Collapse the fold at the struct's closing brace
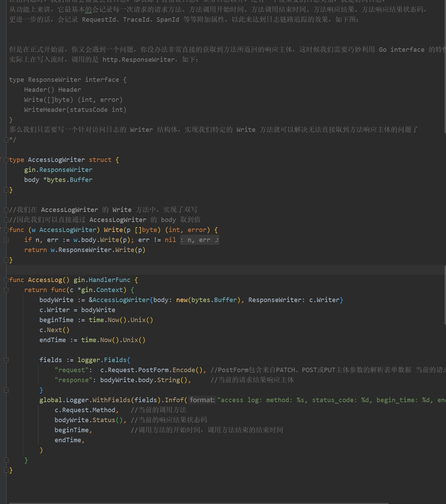Image resolution: width=446 pixels, height=504 pixels. 6,190
